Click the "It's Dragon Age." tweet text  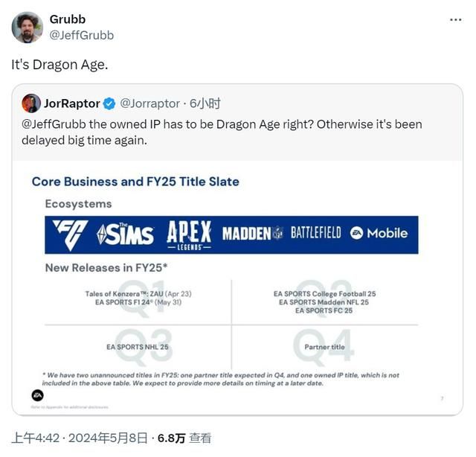click(x=59, y=65)
